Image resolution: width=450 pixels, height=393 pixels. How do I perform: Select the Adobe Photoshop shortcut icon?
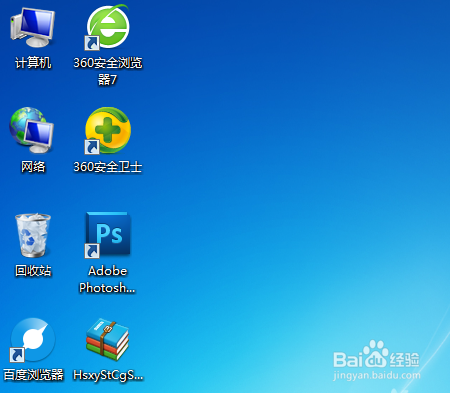tap(108, 235)
